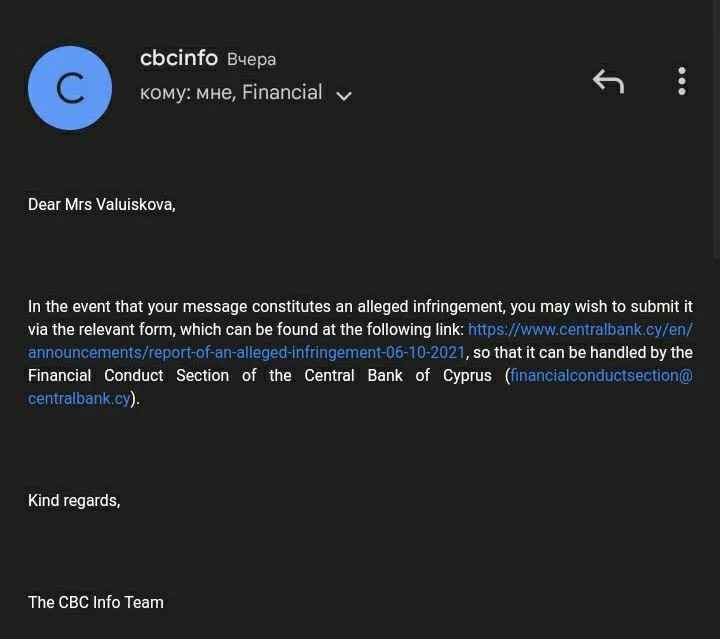Tap "The CBC Info Team" signature
This screenshot has height=639, width=720.
click(x=96, y=602)
